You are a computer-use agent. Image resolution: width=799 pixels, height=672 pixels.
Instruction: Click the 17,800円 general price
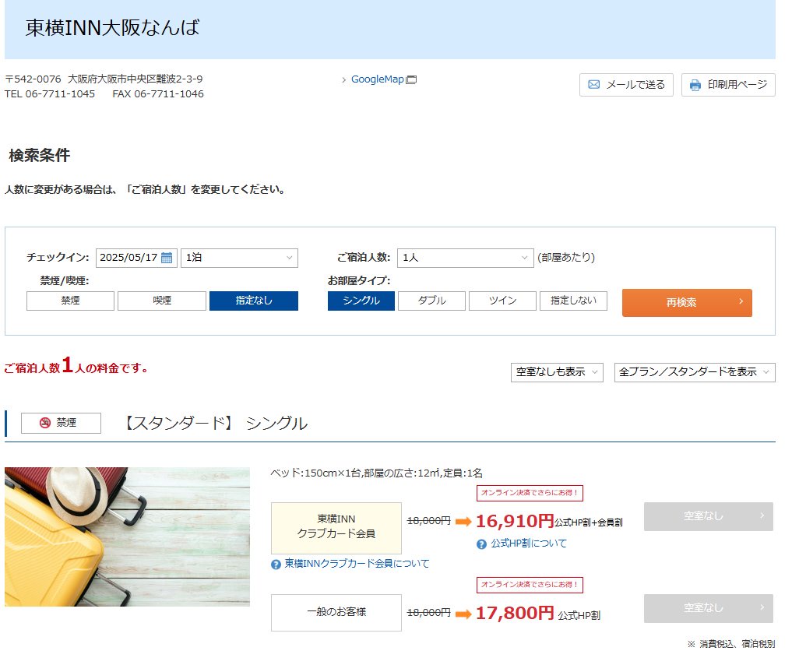pos(515,613)
